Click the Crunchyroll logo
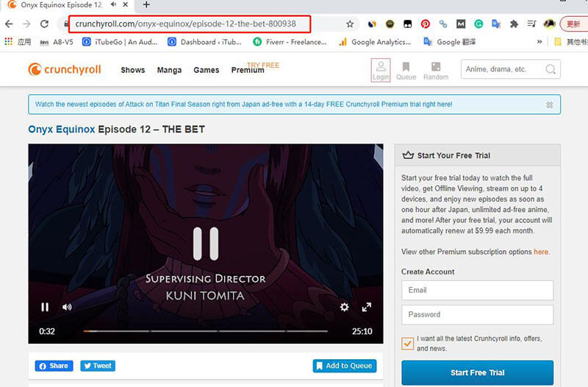Screen dimensions: 588x387 tap(65, 69)
